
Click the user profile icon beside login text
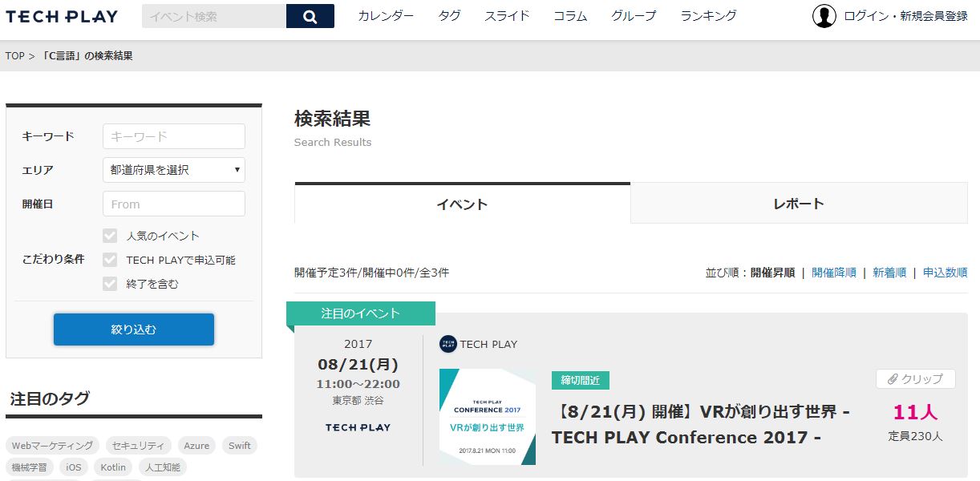pos(824,15)
